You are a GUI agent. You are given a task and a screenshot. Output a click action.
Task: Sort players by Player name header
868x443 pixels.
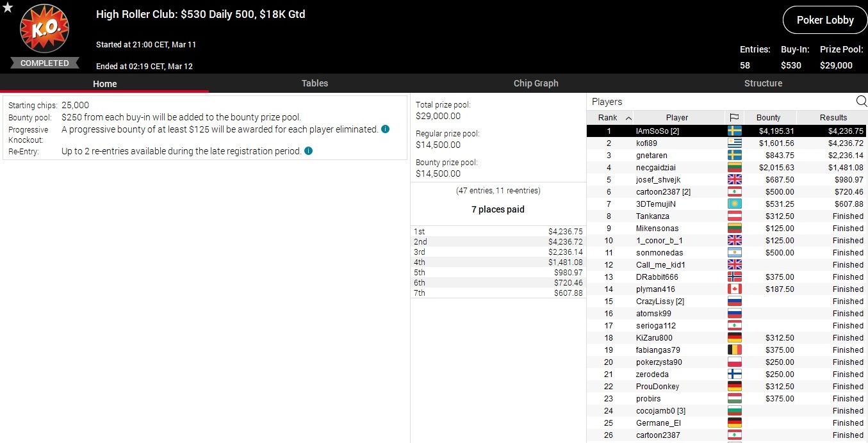676,118
